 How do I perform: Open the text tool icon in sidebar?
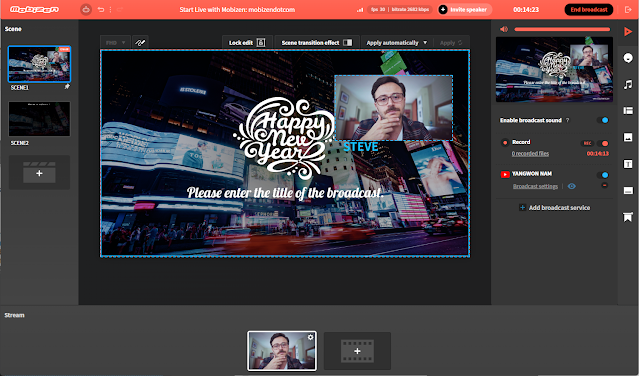pyautogui.click(x=628, y=164)
